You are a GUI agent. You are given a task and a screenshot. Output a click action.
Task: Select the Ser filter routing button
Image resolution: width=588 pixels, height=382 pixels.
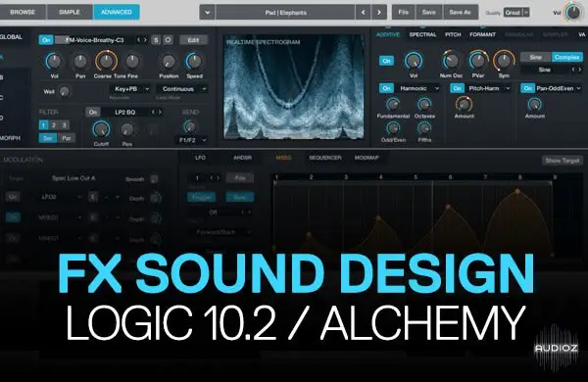tap(48, 138)
